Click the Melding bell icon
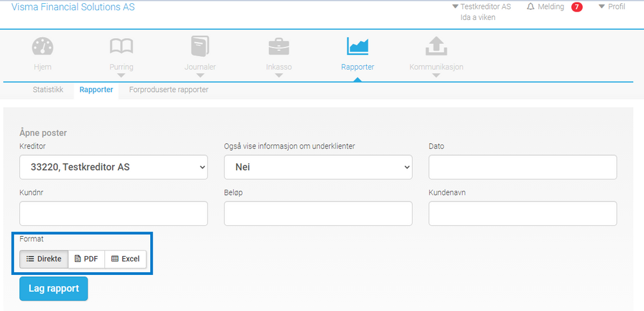 click(x=531, y=6)
